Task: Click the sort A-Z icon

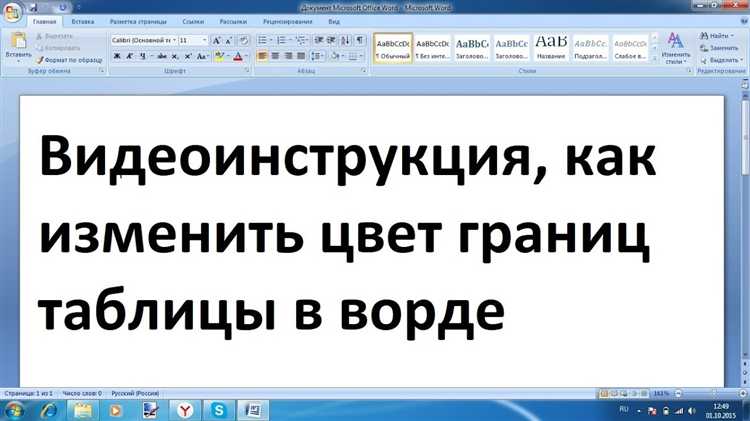Action: (346, 40)
